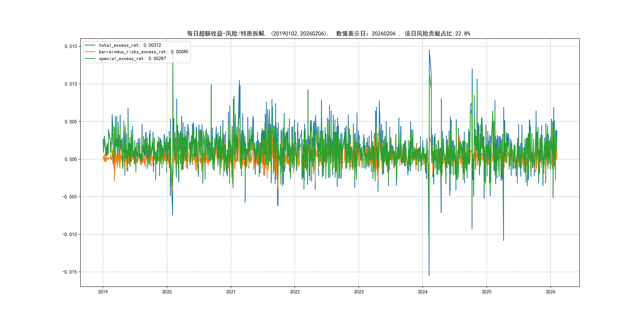Click the -0.005 y-axis tick label
Screen dimensions: 644x322
[x=70, y=197]
